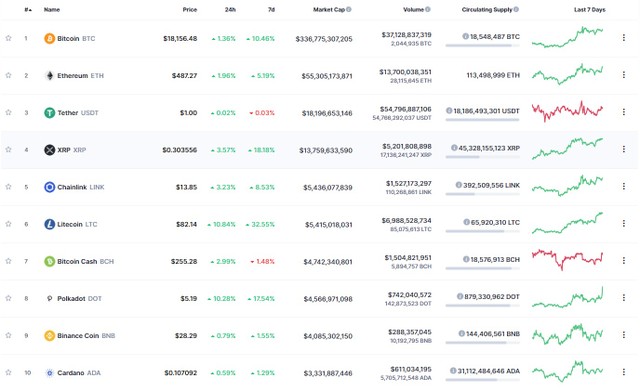
Task: Toggle the watchlist star for Tether
Action: (8, 113)
